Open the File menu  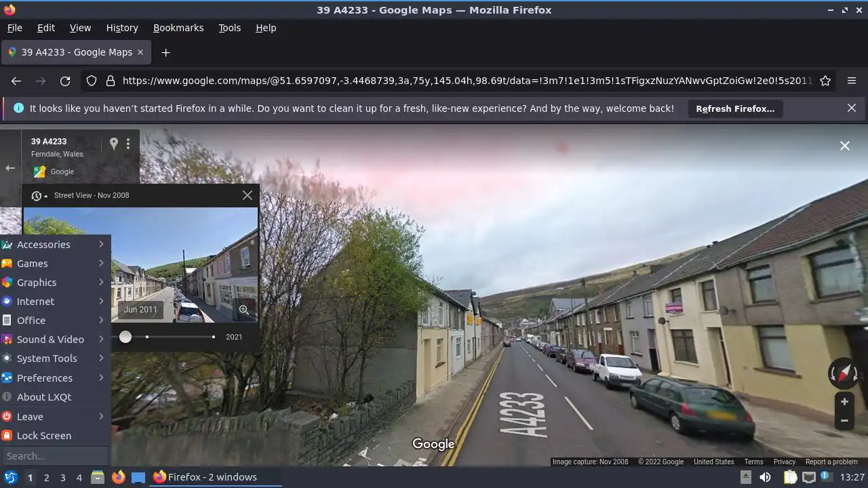tap(14, 28)
